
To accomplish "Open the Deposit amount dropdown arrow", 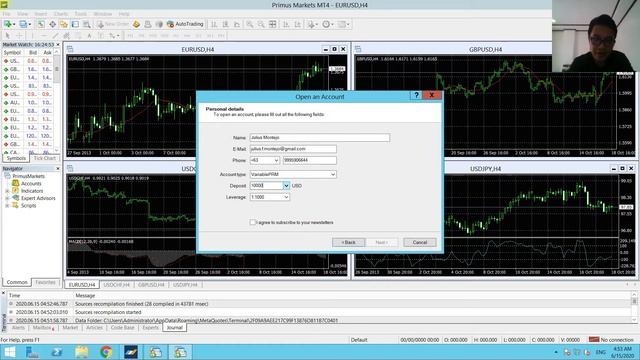I will point(286,186).
